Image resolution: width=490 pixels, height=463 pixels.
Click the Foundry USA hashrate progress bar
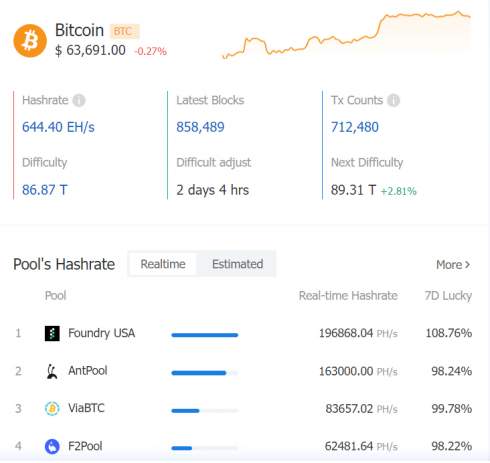(205, 335)
